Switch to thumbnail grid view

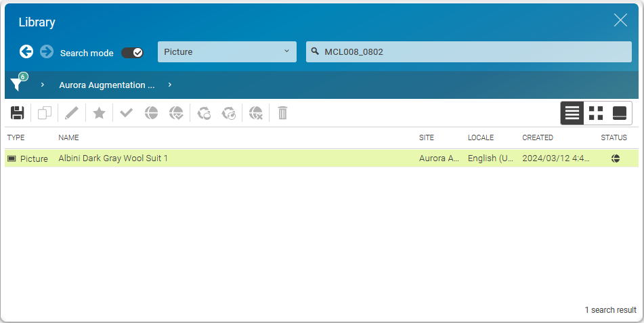click(x=596, y=113)
